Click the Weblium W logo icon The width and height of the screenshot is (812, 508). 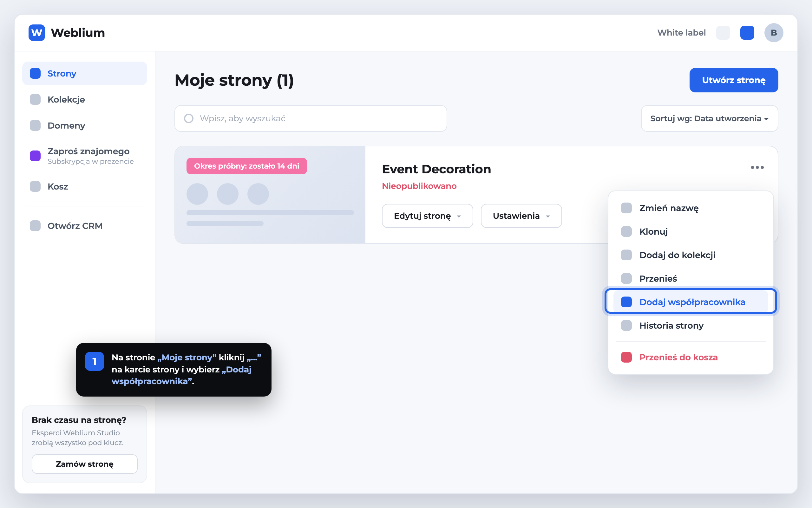pos(36,33)
